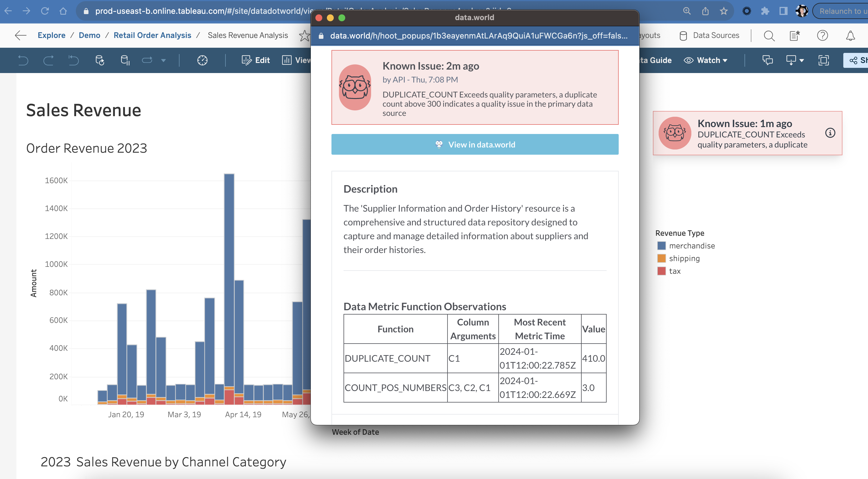Open the download dropdown
This screenshot has height=479, width=868.
tap(795, 60)
